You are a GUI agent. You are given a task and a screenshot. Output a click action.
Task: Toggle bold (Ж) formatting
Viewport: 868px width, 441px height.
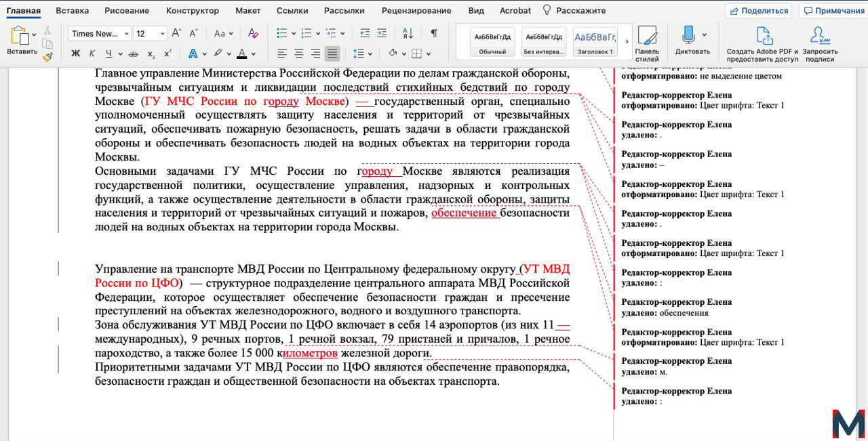pyautogui.click(x=75, y=54)
